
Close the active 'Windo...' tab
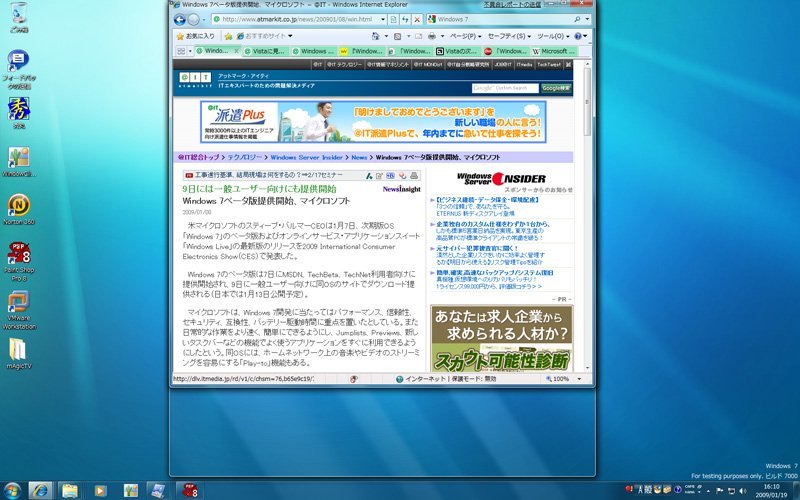[236, 51]
